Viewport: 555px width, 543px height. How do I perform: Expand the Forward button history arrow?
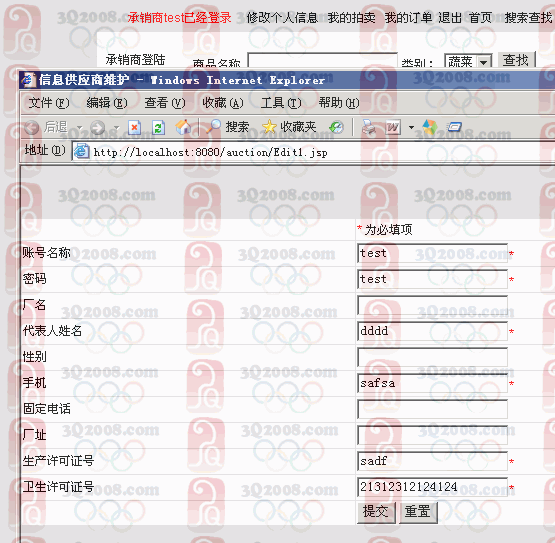pos(116,127)
